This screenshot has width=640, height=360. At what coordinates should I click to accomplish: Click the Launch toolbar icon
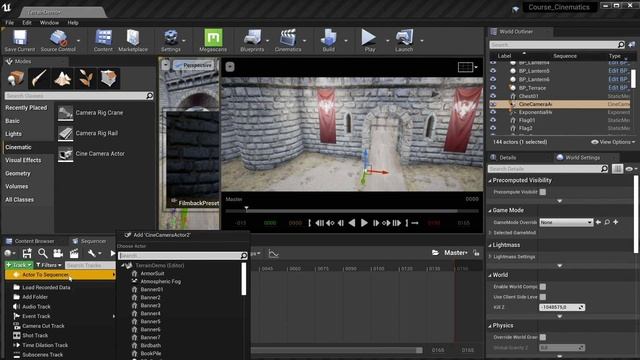(x=404, y=40)
